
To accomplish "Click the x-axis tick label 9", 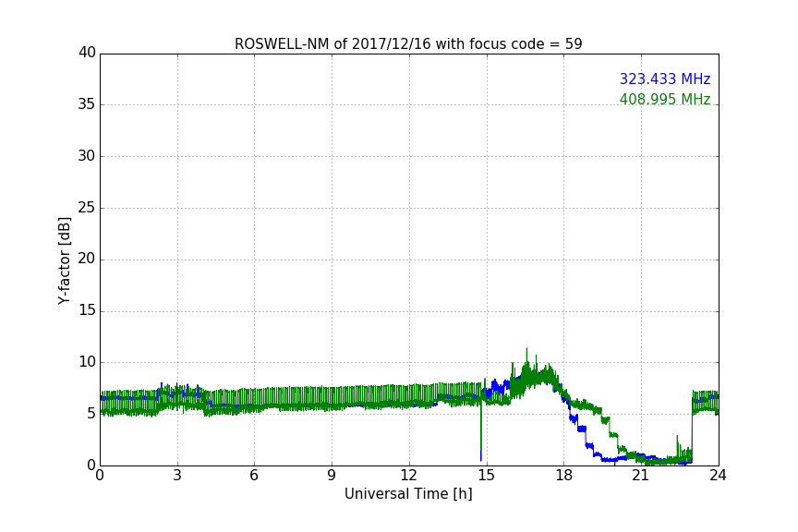I will (x=332, y=476).
